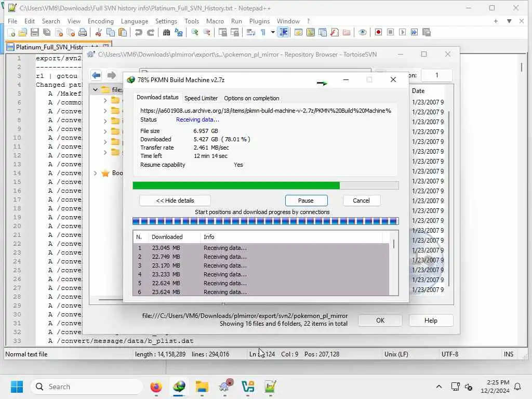532x399 pixels.
Task: Click the Save recorded macro icon
Action: (x=427, y=33)
